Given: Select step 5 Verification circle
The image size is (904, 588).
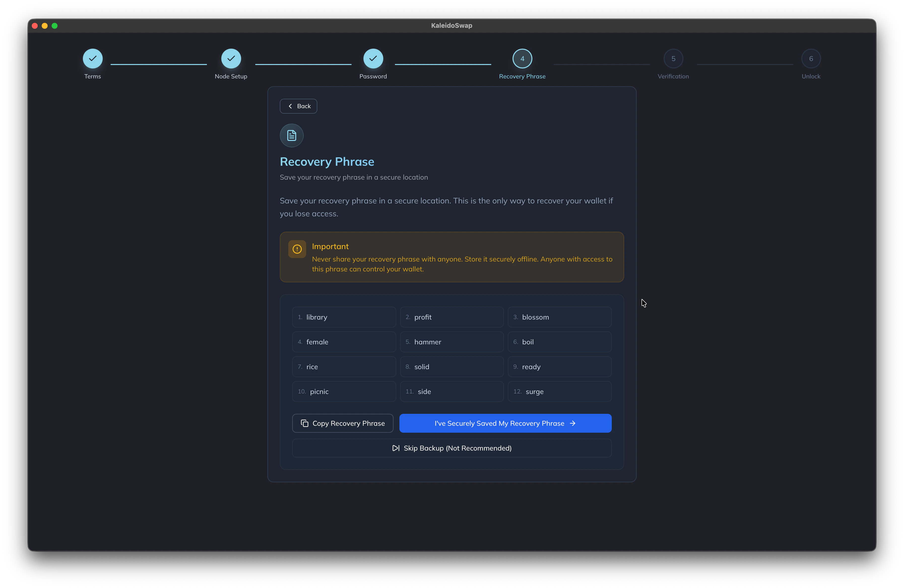Looking at the screenshot, I should point(673,59).
